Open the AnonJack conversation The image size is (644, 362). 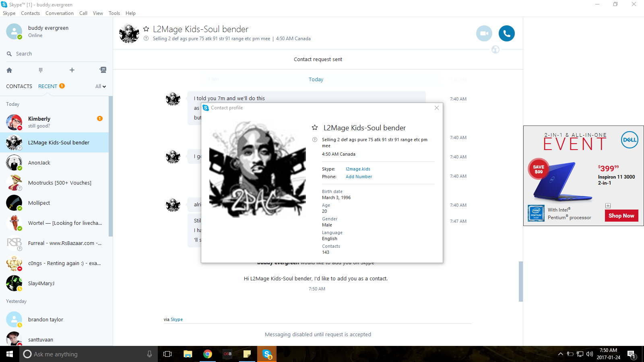pyautogui.click(x=54, y=162)
